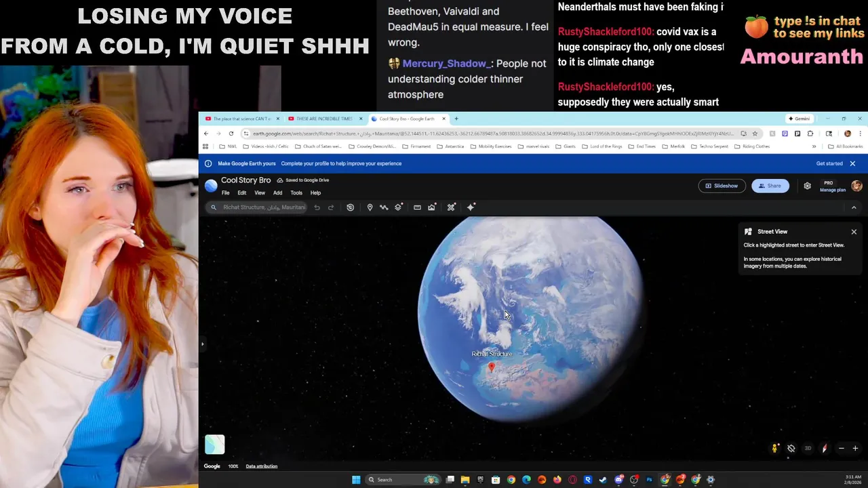Click the Richat Structure search field
Viewport: 868px width, 488px height.
(x=258, y=207)
